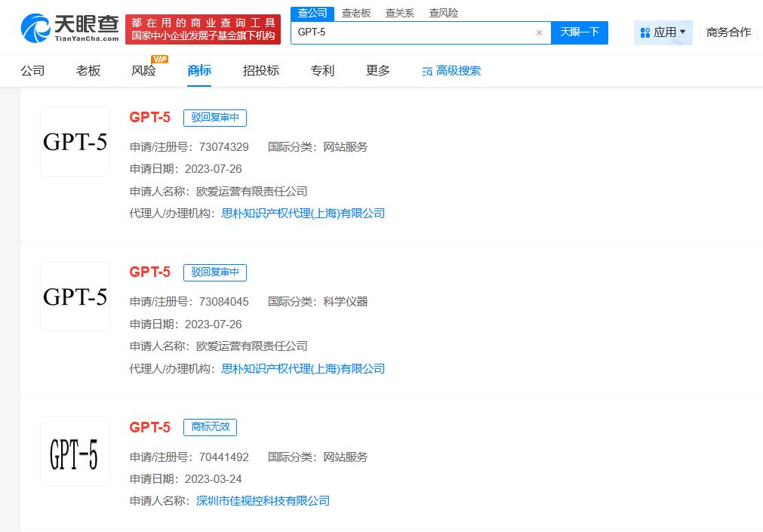
Task: Click application date of trademark 73074329
Action: click(213, 169)
